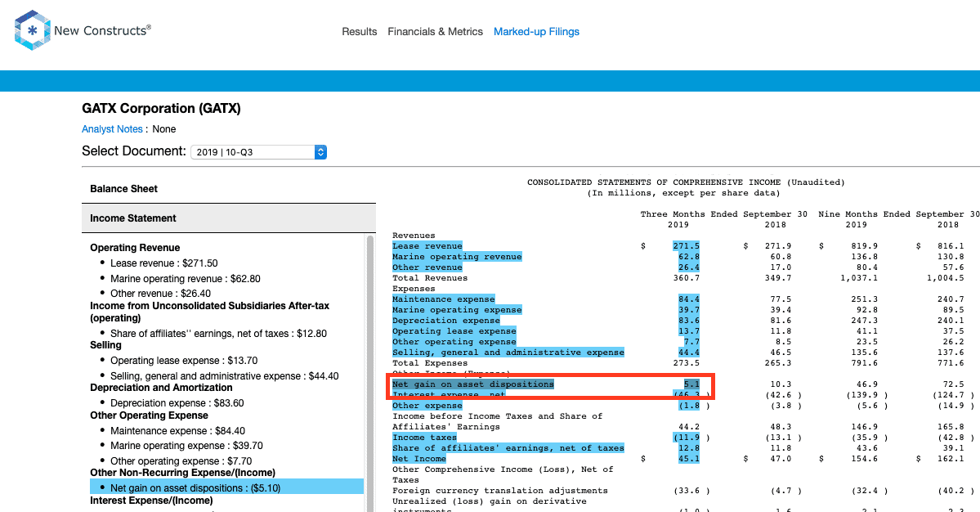Click the New Constructs hexagon logo
Viewport: 980px width, 512px height.
(x=33, y=30)
